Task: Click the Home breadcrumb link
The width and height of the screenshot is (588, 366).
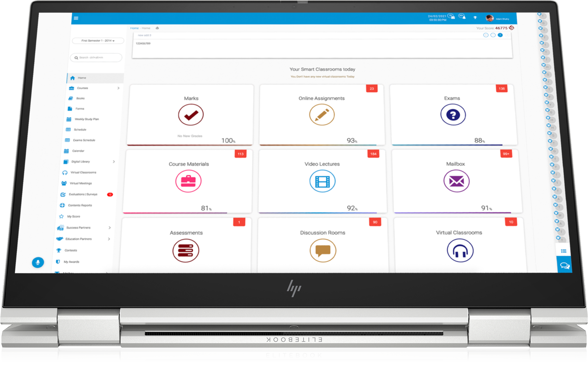Action: pos(134,28)
